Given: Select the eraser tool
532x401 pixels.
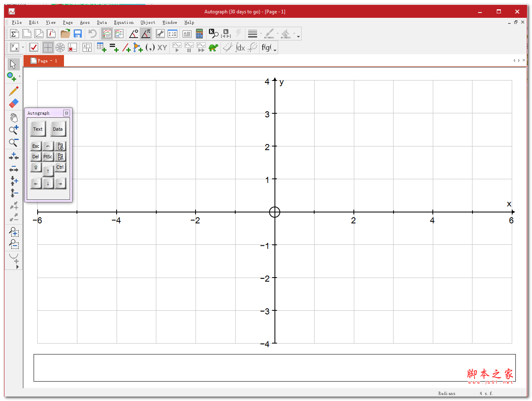Looking at the screenshot, I should tap(13, 104).
